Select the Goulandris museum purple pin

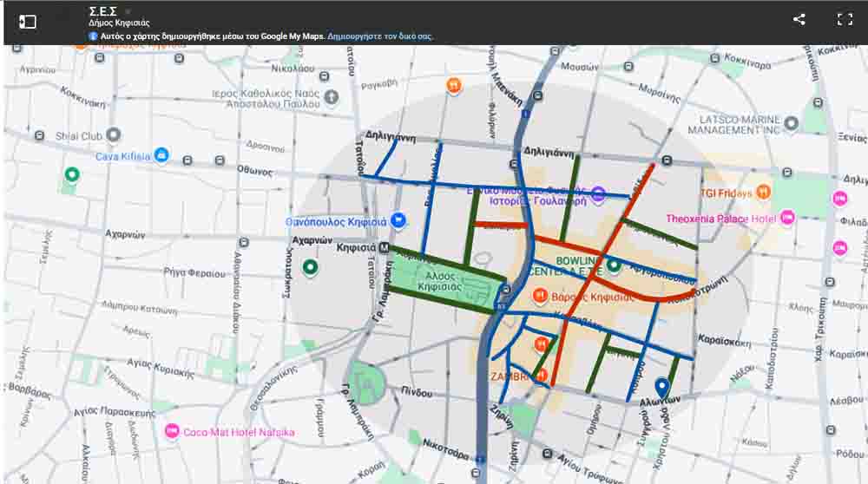(598, 194)
